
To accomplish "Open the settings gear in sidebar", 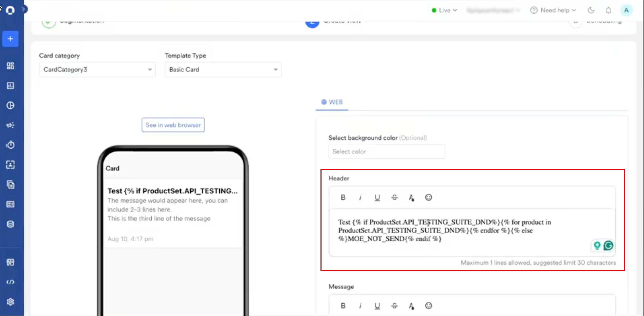I will pyautogui.click(x=10, y=302).
